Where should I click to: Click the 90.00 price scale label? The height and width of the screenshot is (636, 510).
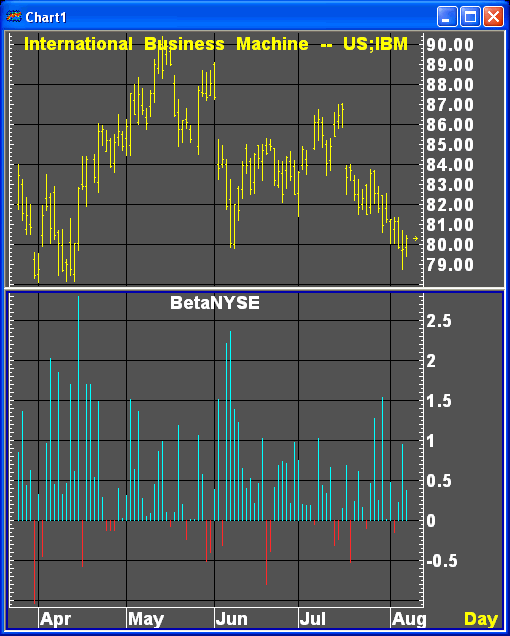click(450, 45)
